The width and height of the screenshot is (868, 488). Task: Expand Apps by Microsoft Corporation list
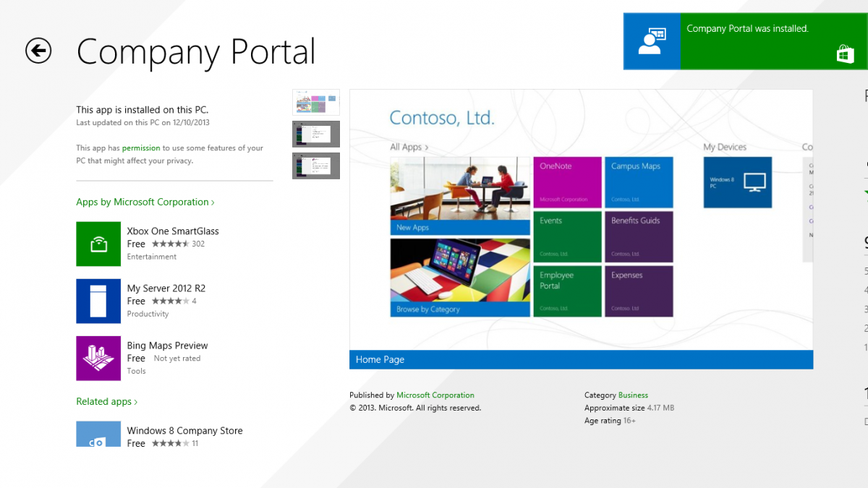[x=145, y=202]
